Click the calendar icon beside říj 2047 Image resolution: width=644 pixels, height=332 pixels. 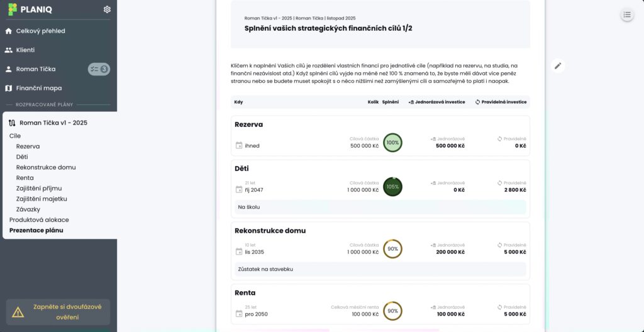tap(239, 190)
